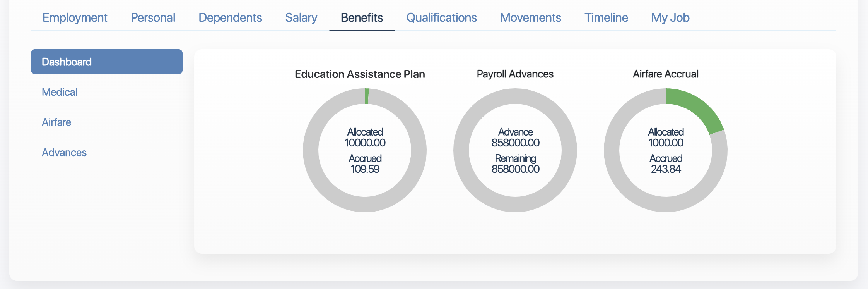The image size is (868, 289).
Task: Open the Advances section
Action: tap(64, 152)
